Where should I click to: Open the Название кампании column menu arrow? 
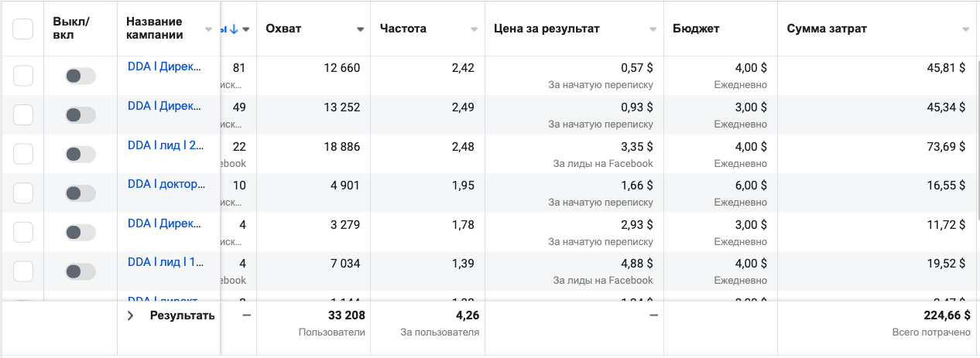tap(208, 29)
